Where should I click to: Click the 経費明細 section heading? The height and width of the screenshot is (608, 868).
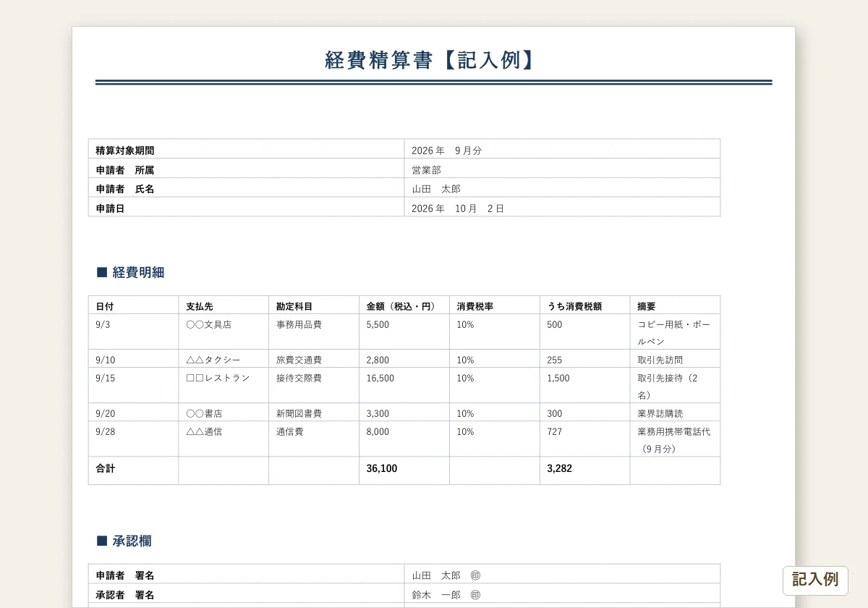coord(130,272)
